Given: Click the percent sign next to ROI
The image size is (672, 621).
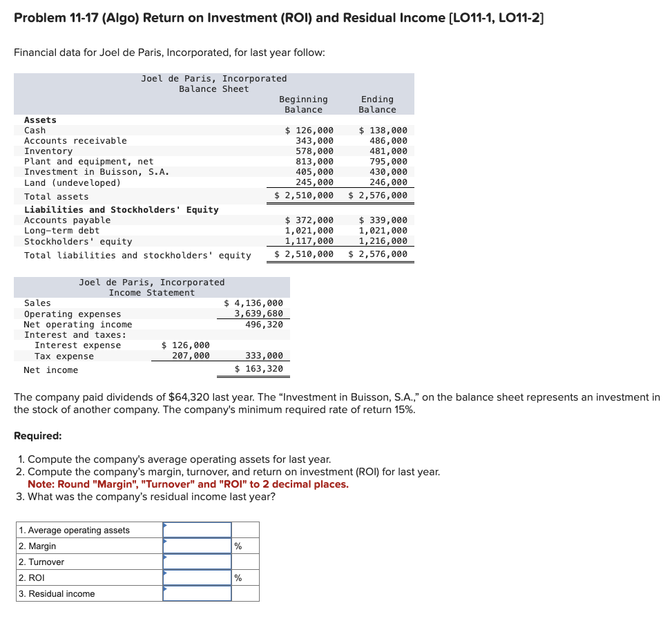Looking at the screenshot, I should click(238, 577).
